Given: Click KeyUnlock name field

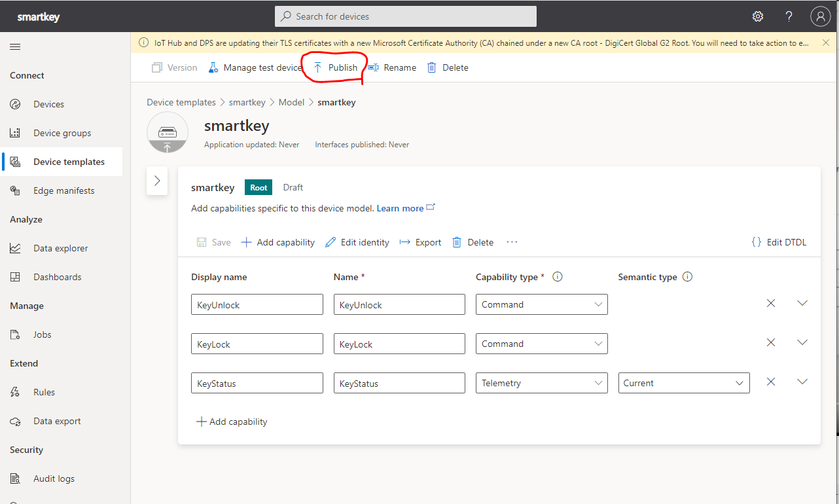Looking at the screenshot, I should (399, 304).
